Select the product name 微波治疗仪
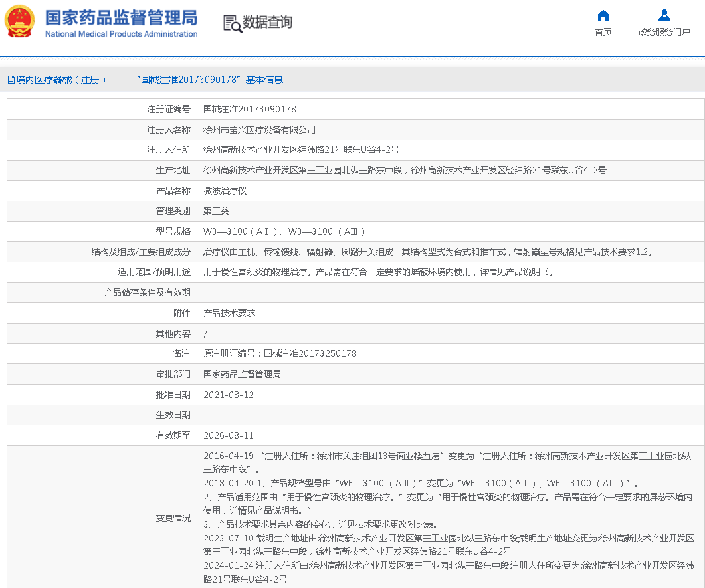Viewport: 705px width, 588px height. pos(225,191)
